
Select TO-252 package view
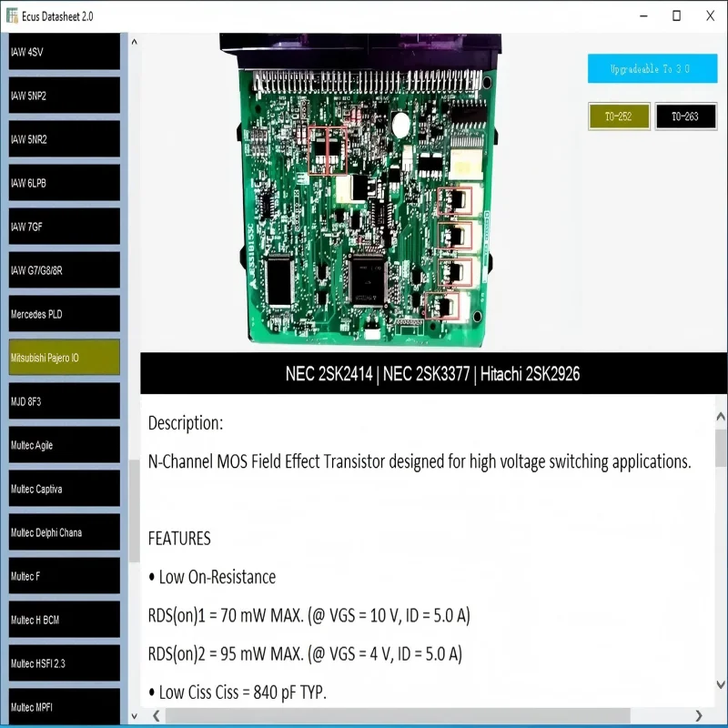(619, 116)
